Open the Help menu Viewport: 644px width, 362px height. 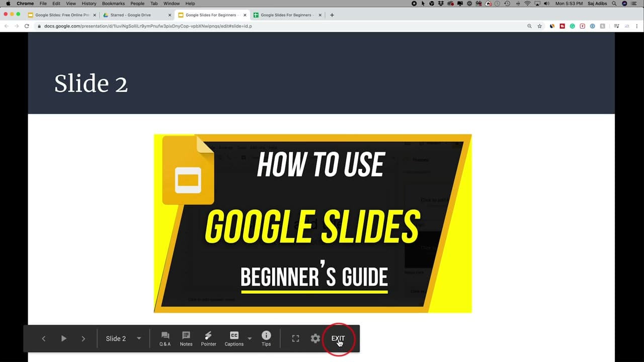[x=190, y=4]
